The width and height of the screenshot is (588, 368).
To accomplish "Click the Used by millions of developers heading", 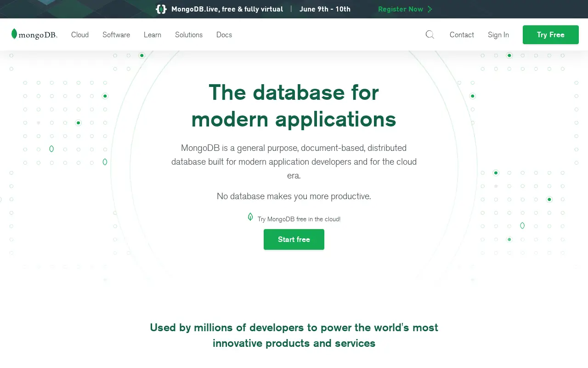I will (294, 335).
